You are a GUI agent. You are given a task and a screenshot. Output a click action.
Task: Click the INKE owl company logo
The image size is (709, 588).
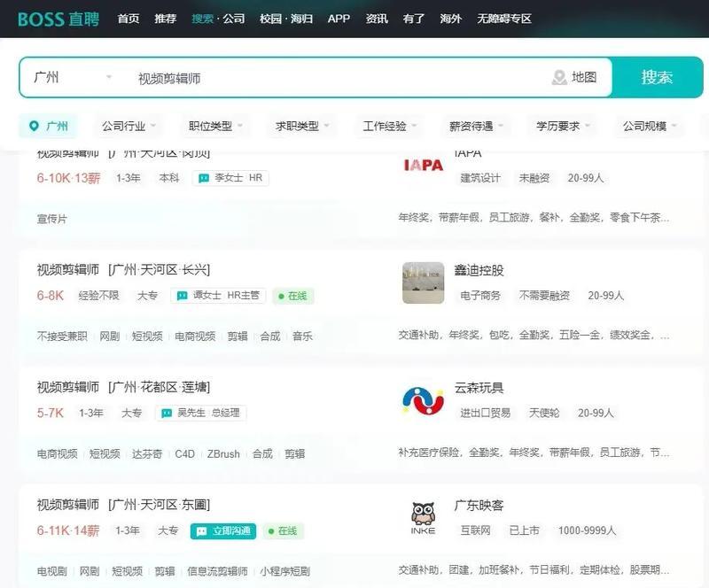424,518
